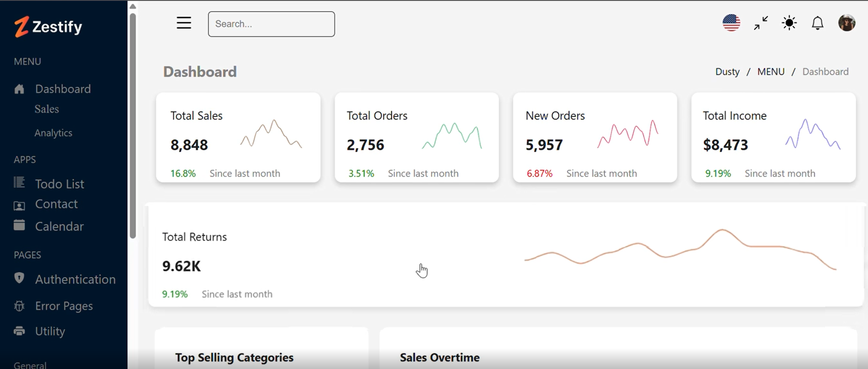Click the MENU breadcrumb link
The image size is (868, 369).
tap(771, 72)
